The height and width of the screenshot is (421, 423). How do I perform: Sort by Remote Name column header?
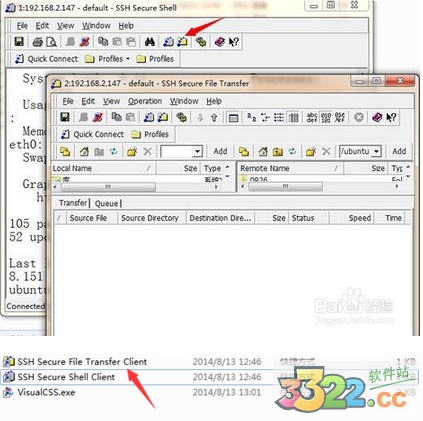point(290,168)
